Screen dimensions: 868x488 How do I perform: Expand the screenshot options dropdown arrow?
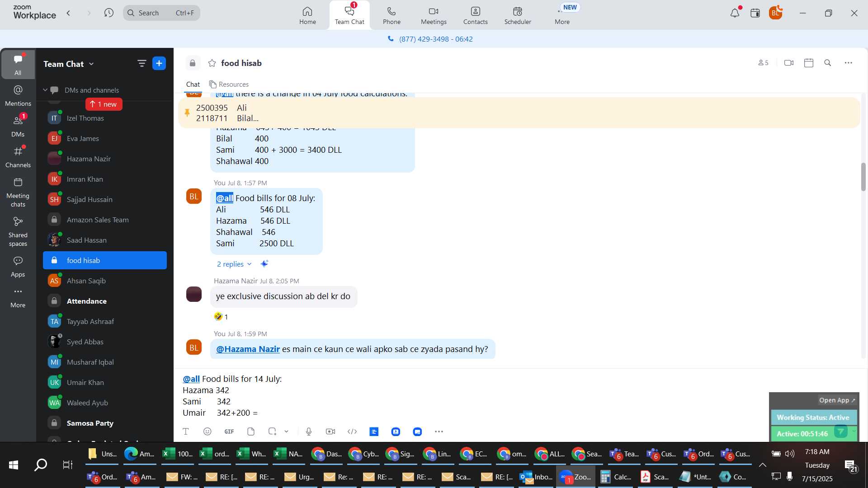pos(286,432)
